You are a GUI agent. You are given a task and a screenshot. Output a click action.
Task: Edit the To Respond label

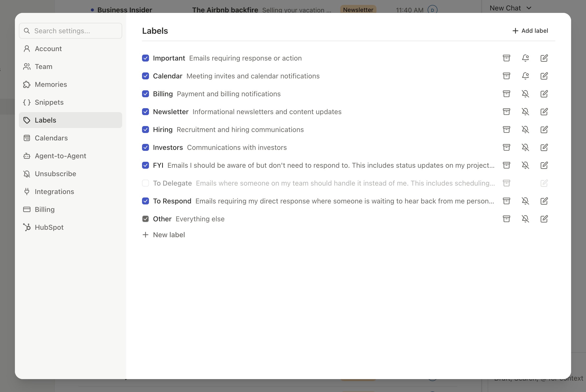pyautogui.click(x=544, y=201)
